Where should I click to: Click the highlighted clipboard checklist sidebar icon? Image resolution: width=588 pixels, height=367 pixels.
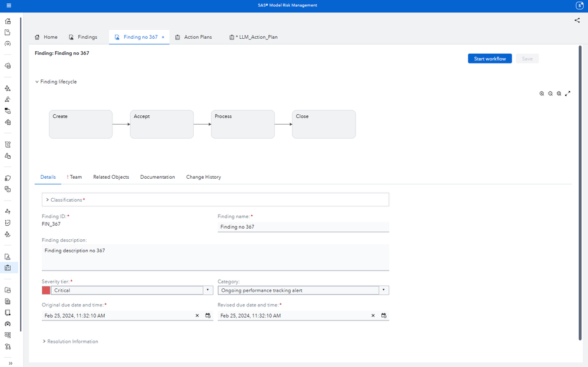8,268
